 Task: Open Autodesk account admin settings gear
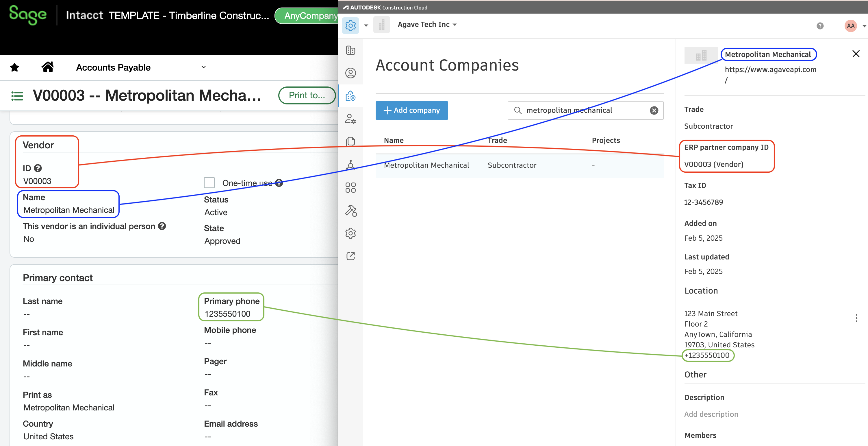point(350,25)
